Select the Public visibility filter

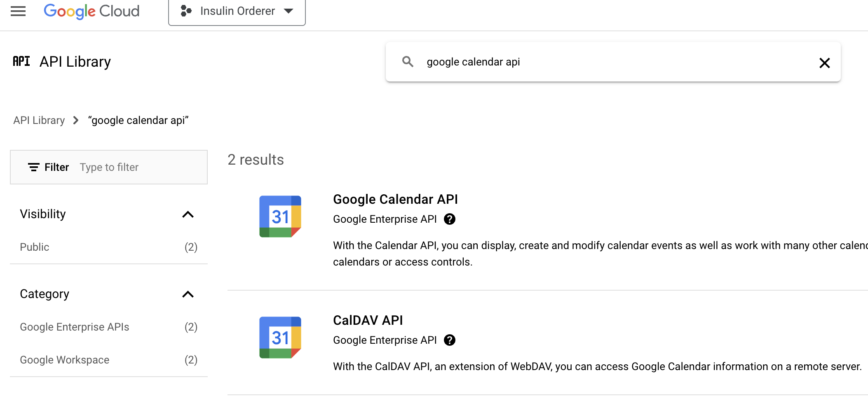35,247
